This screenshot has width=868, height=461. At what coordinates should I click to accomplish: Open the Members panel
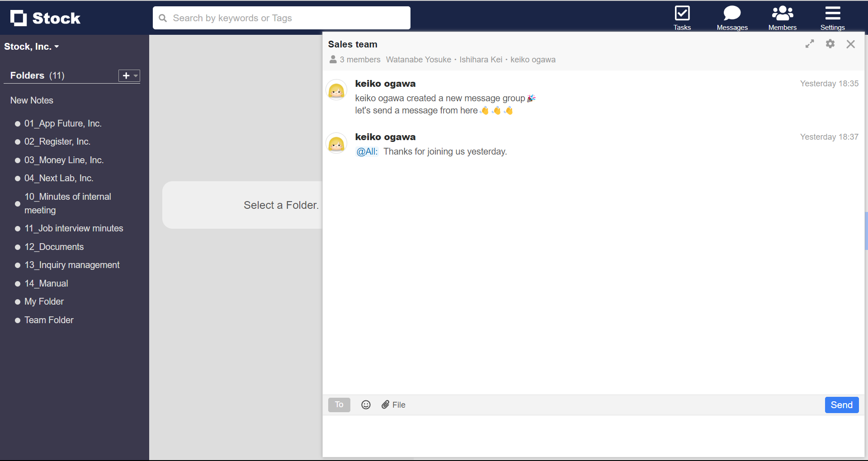[x=782, y=18]
